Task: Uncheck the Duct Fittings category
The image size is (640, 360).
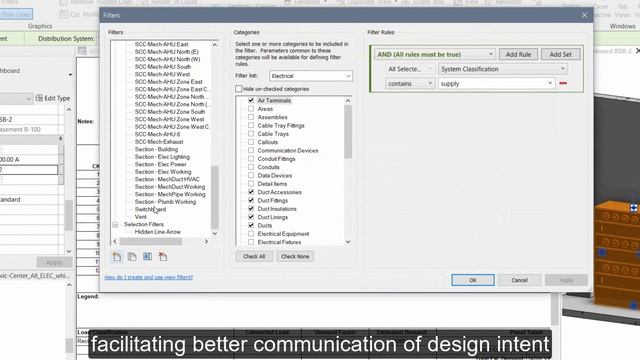Action: pyautogui.click(x=251, y=200)
